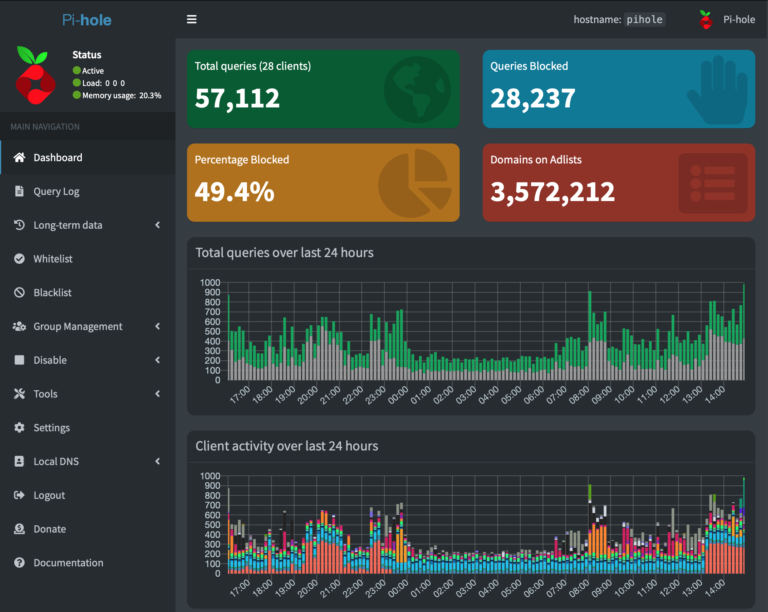The image size is (768, 612).
Task: Expand the Tools submenu chevron
Action: pos(158,394)
